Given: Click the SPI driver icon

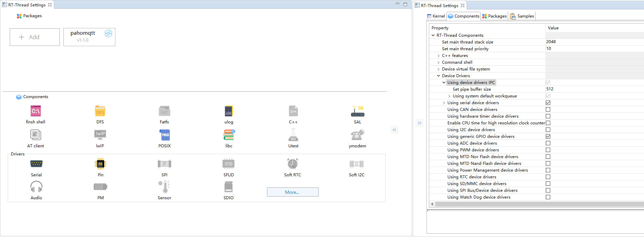Looking at the screenshot, I should 165,164.
